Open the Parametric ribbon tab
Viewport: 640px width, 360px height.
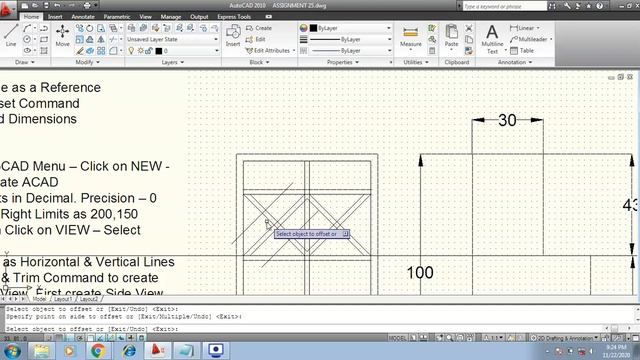click(x=117, y=17)
